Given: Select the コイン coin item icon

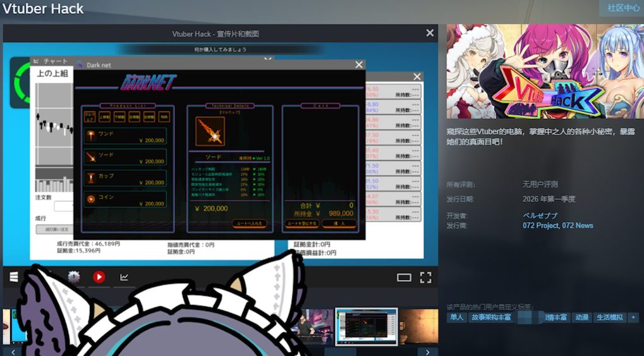Looking at the screenshot, I should (x=91, y=199).
